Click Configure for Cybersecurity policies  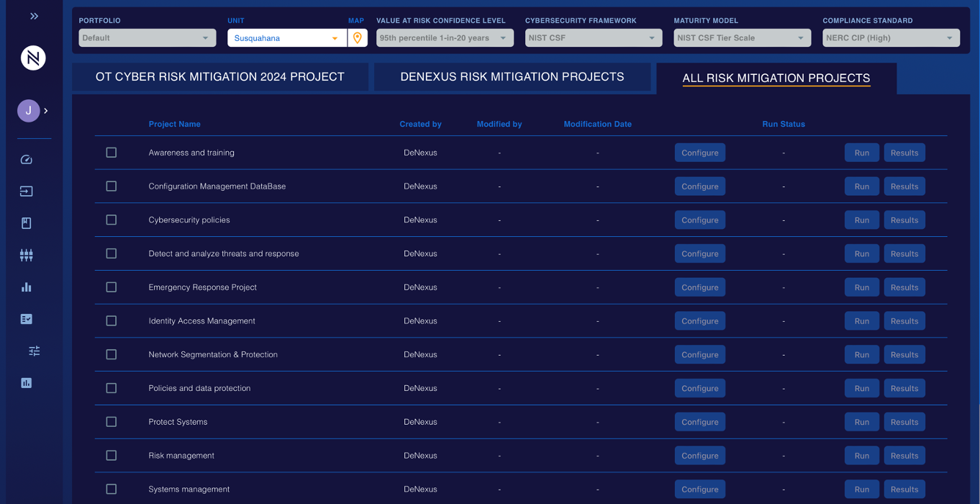699,220
